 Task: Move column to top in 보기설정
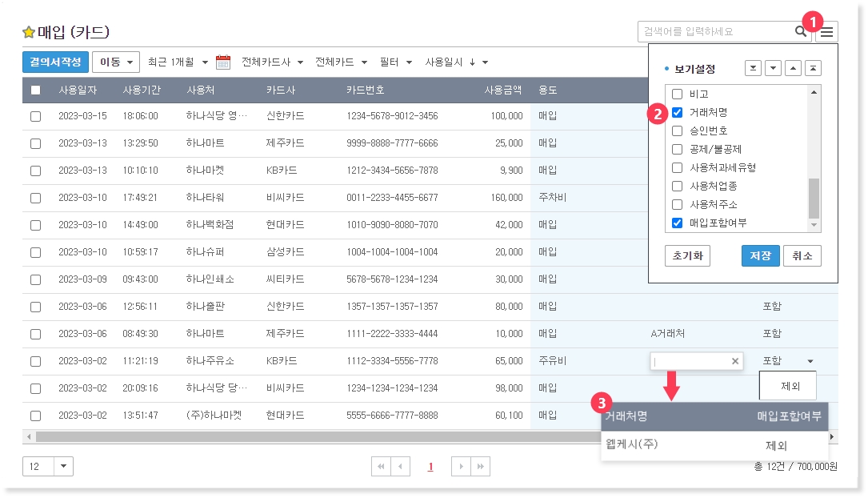tap(813, 68)
